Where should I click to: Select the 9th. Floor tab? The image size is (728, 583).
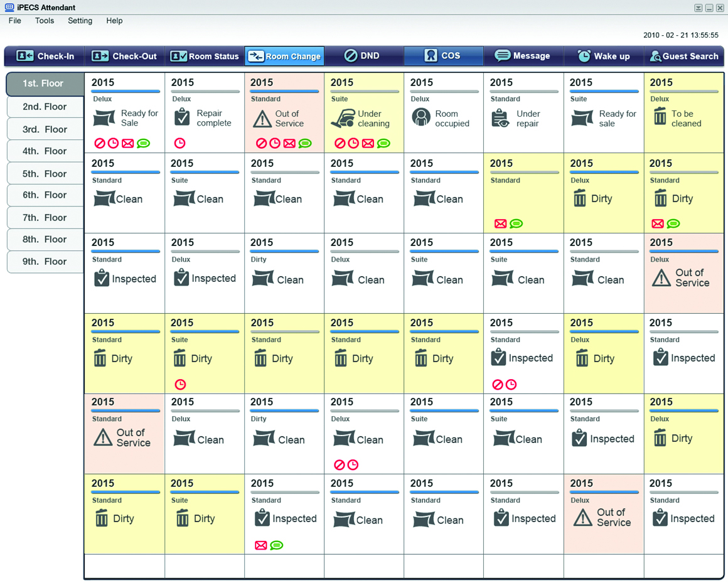pos(45,262)
